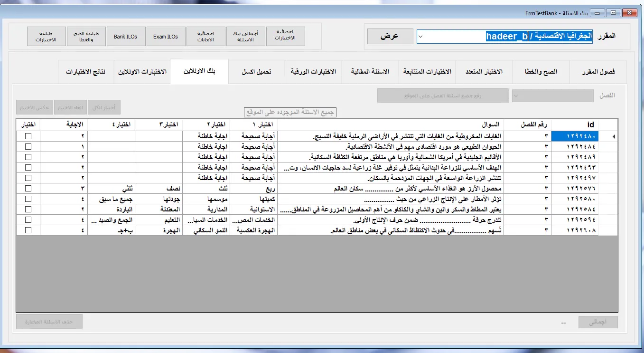Mark the checkbox in row ١٢٩٢٥٧٦
This screenshot has height=353, width=644.
pos(28,189)
